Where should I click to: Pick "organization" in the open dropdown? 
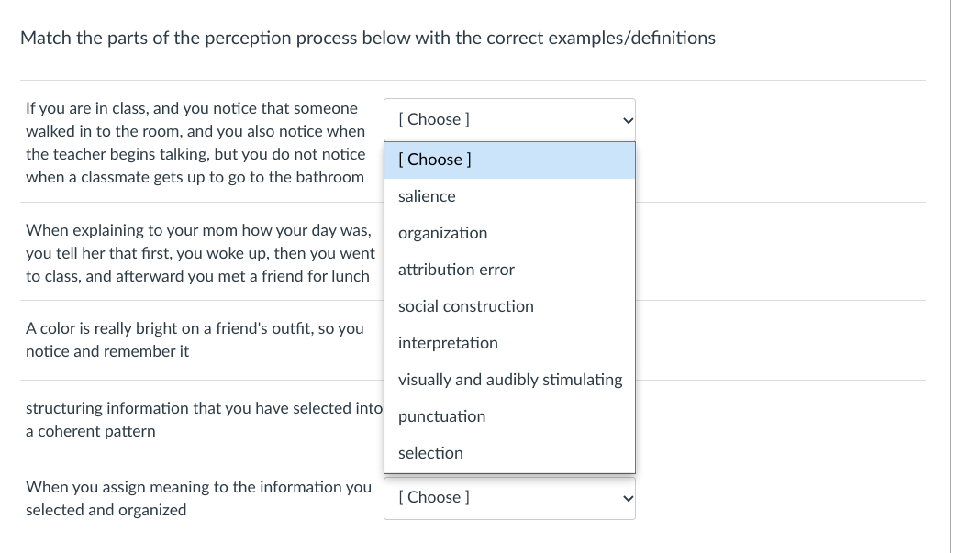tap(442, 233)
